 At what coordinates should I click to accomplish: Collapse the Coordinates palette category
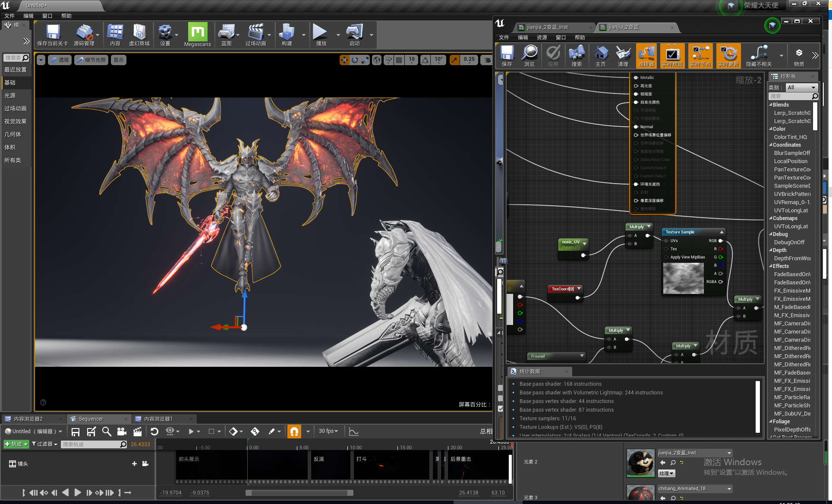point(771,145)
